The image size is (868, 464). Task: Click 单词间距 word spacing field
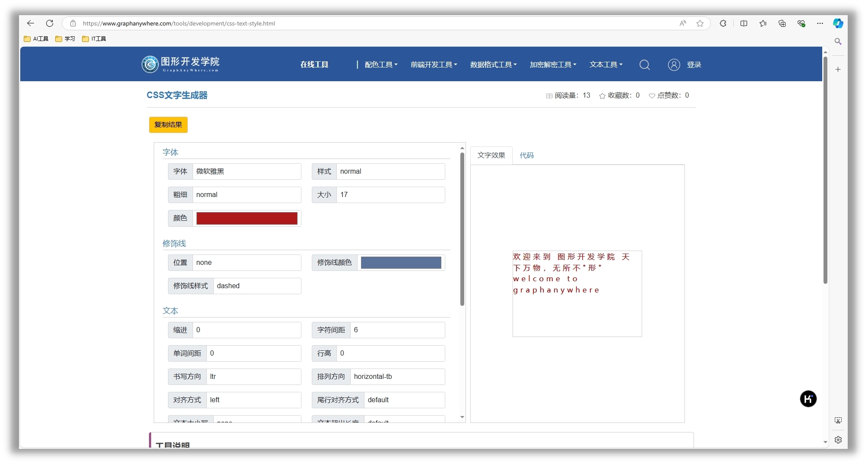tap(253, 353)
